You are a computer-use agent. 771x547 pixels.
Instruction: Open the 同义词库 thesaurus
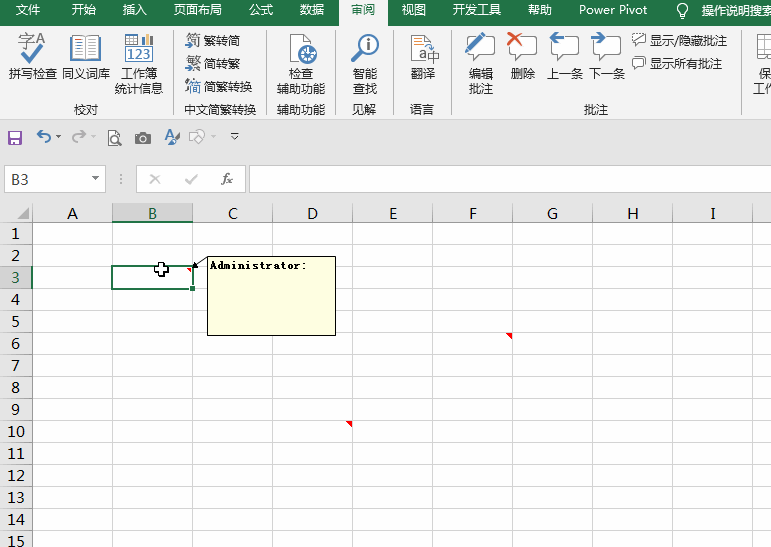coord(86,56)
